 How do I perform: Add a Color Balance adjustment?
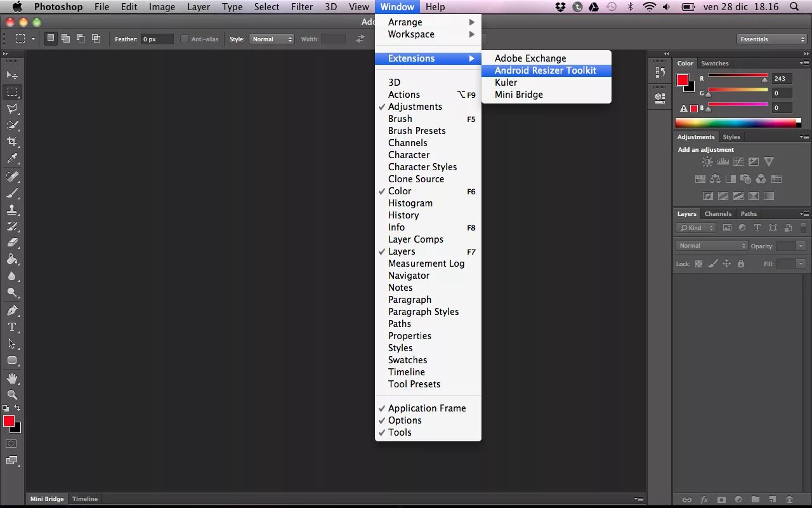(715, 179)
